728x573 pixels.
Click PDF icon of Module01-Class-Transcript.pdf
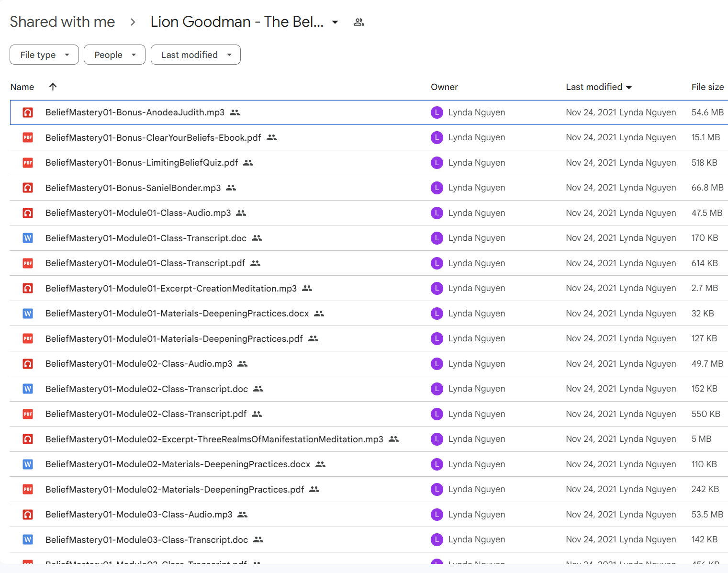[x=28, y=263]
